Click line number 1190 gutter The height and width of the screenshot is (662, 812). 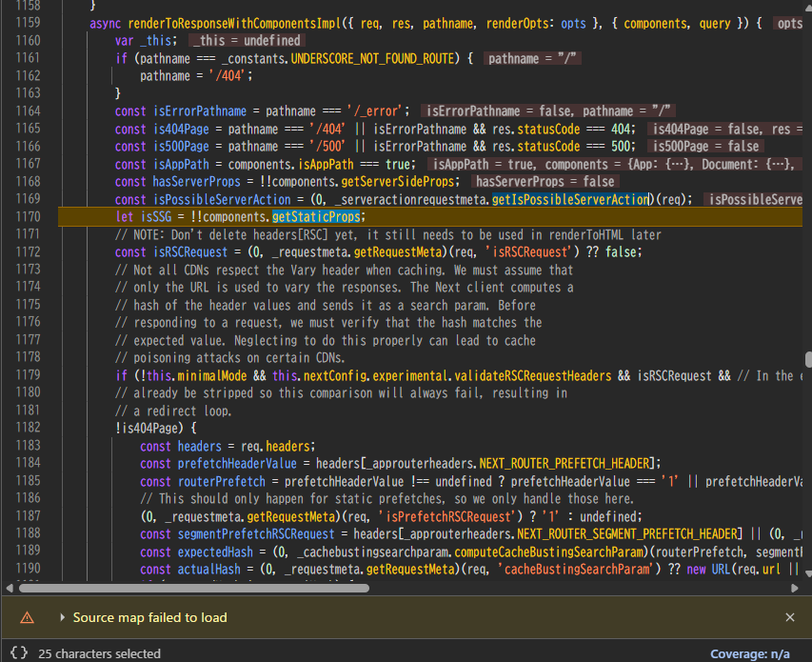pyautogui.click(x=28, y=569)
